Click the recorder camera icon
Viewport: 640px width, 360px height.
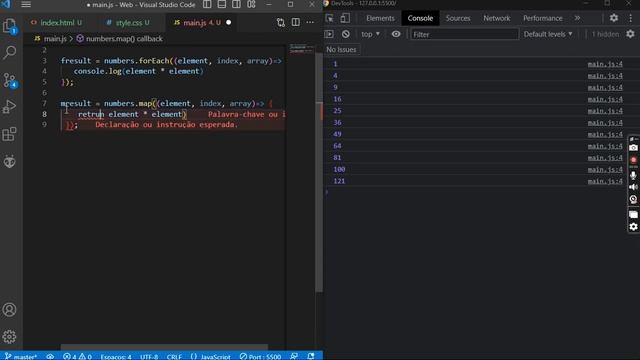coord(633,148)
